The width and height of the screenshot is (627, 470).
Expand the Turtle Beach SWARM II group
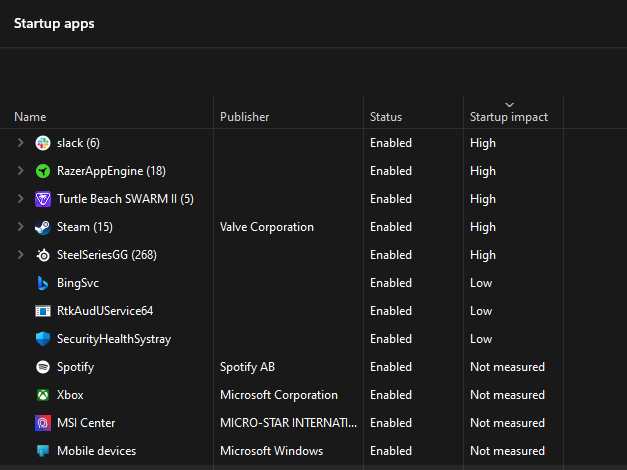tap(20, 199)
